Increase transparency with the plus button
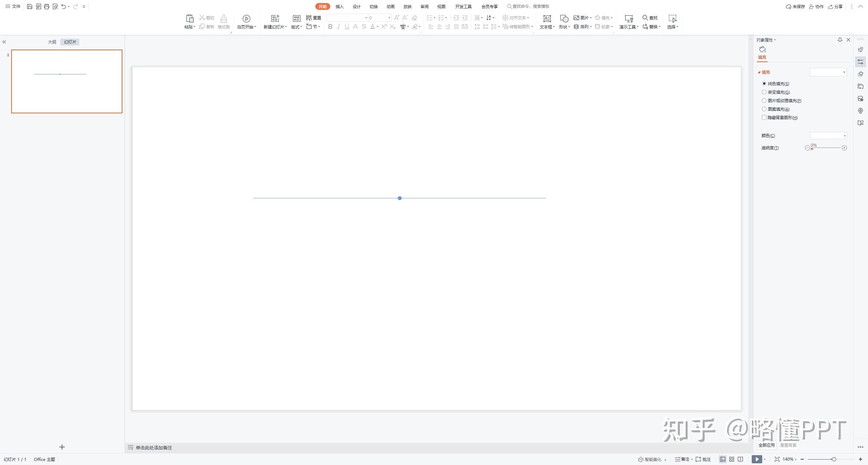Viewport: 868px width, 465px height. click(x=844, y=148)
